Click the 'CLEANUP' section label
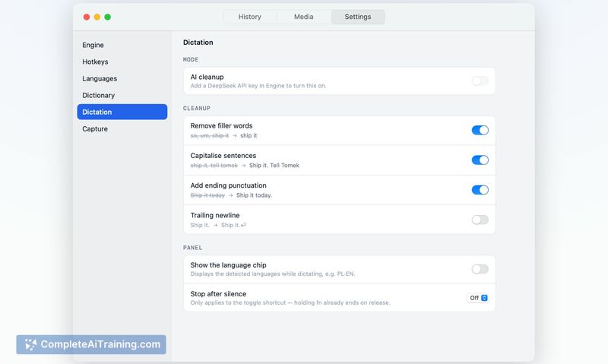Screen dimensions: 608x364 pyautogui.click(x=197, y=108)
